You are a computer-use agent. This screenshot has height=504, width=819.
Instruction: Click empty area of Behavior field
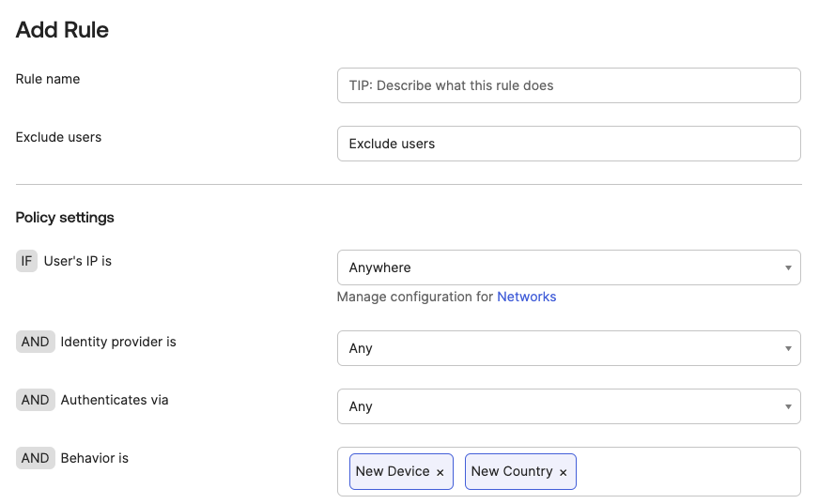(x=686, y=471)
